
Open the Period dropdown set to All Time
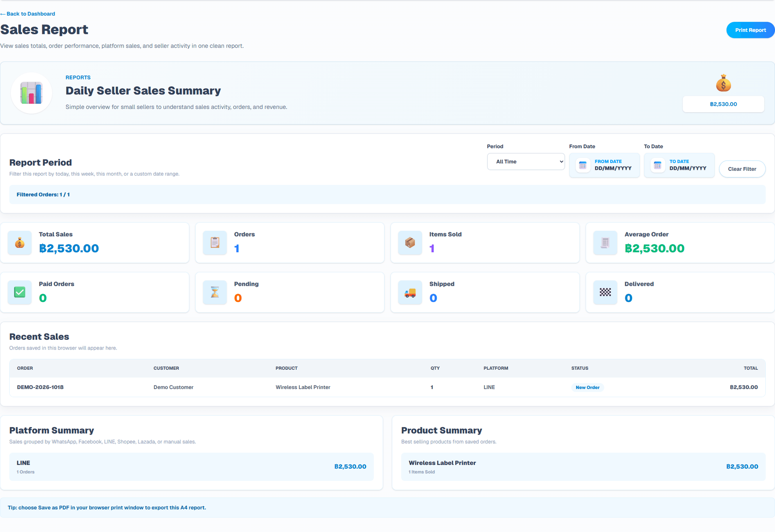point(526,161)
